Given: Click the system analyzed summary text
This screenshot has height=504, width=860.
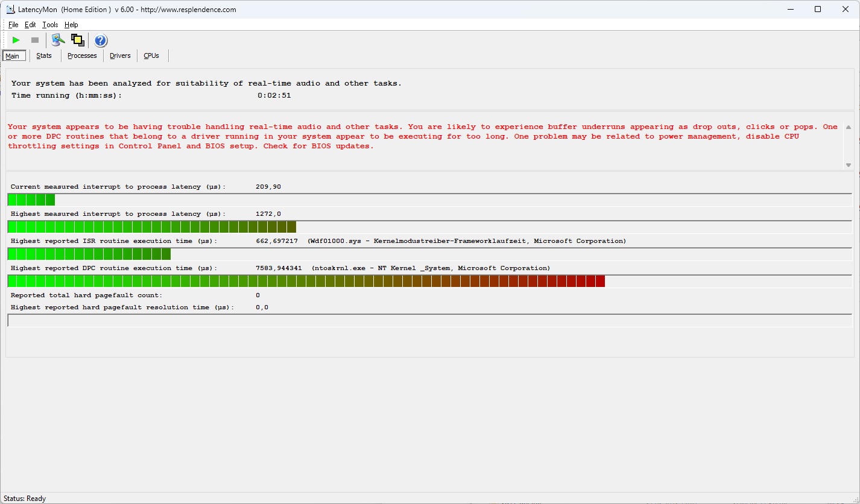Looking at the screenshot, I should point(206,83).
